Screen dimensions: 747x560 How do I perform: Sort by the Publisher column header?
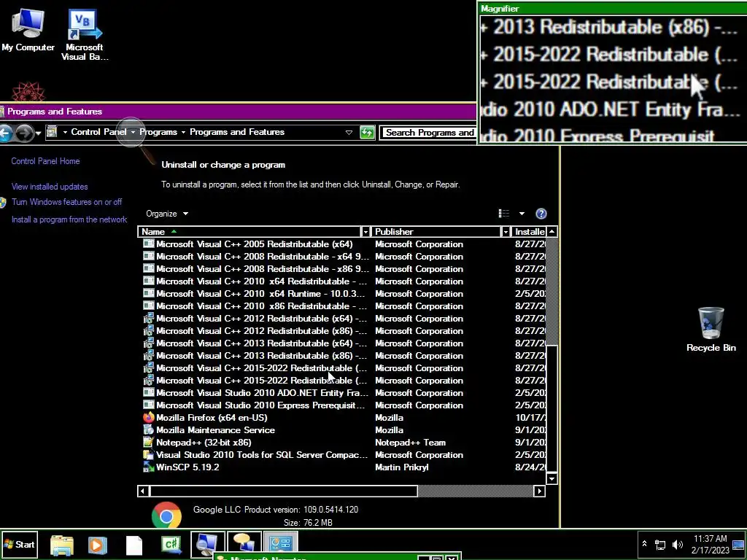[x=436, y=232]
